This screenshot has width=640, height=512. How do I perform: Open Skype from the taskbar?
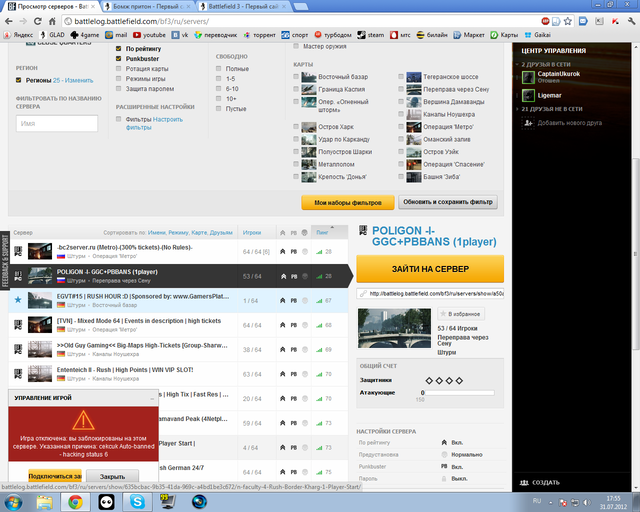(138, 502)
